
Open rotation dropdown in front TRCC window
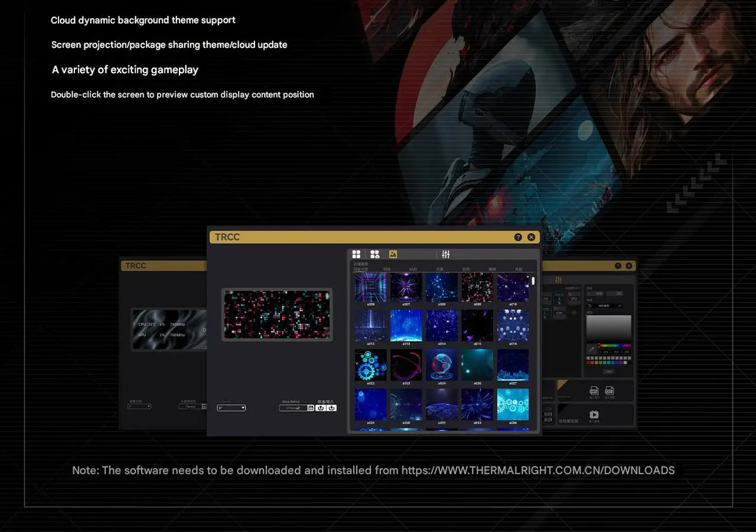click(231, 408)
